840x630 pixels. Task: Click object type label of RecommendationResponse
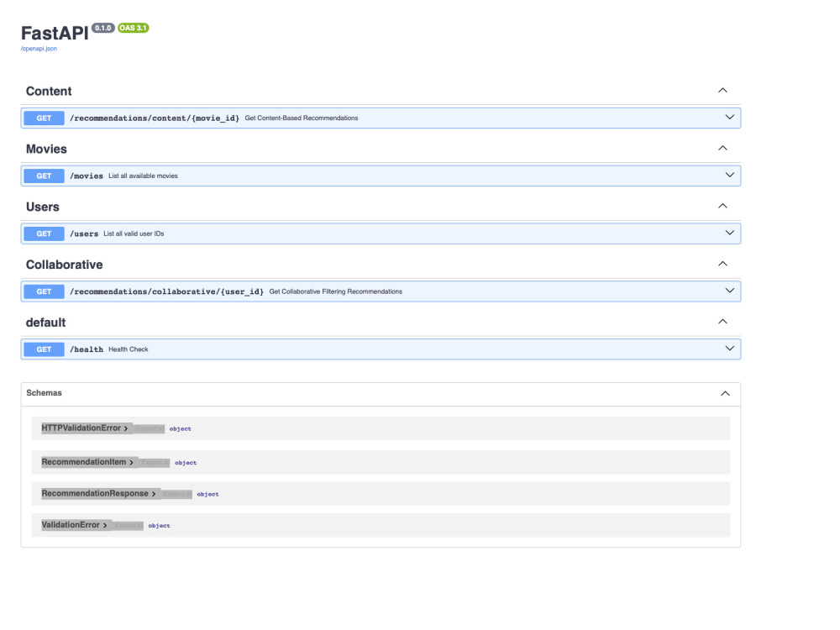coord(207,495)
